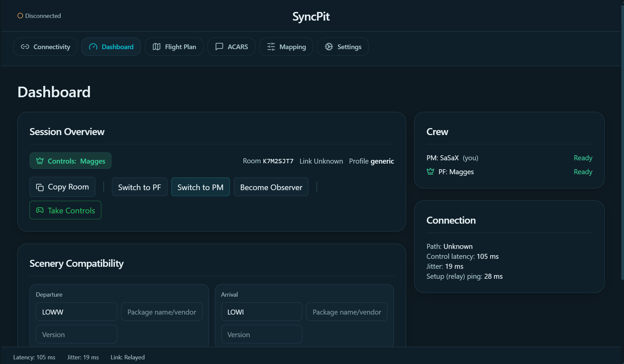Click the Departure Version input field
The height and width of the screenshot is (364, 624).
point(76,334)
